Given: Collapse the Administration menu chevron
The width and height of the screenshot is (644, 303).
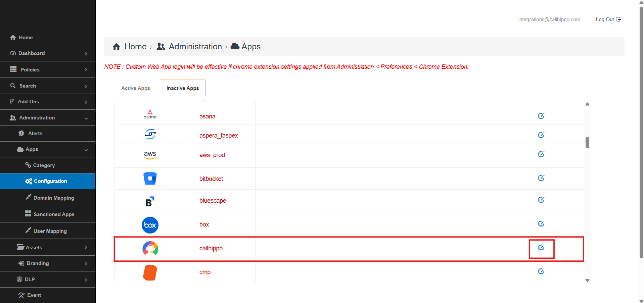Looking at the screenshot, I should (86, 118).
